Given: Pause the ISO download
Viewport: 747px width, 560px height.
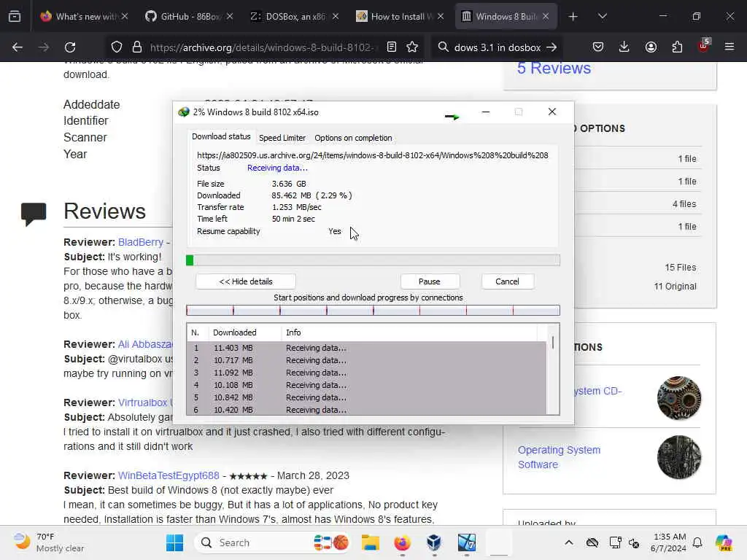Looking at the screenshot, I should 430,281.
